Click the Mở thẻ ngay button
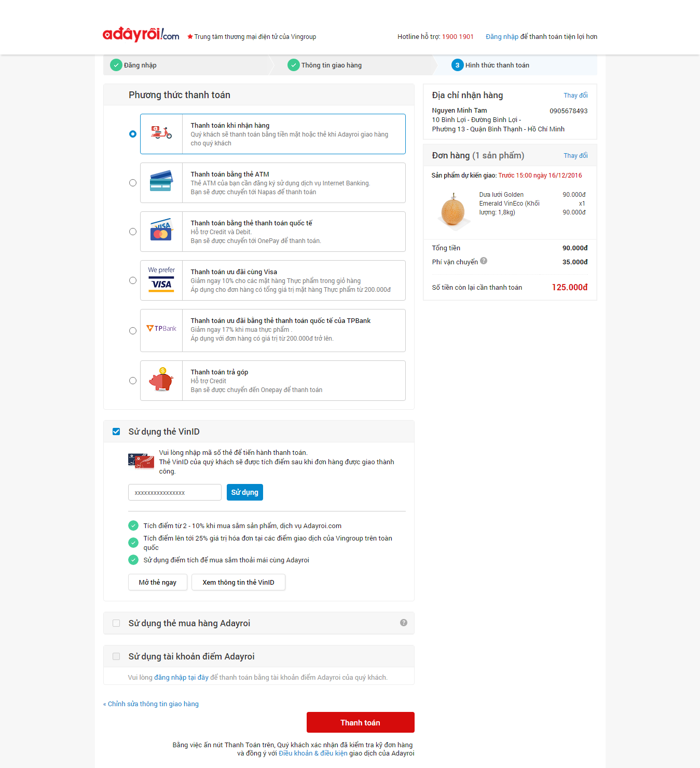The image size is (700, 768). [x=157, y=582]
